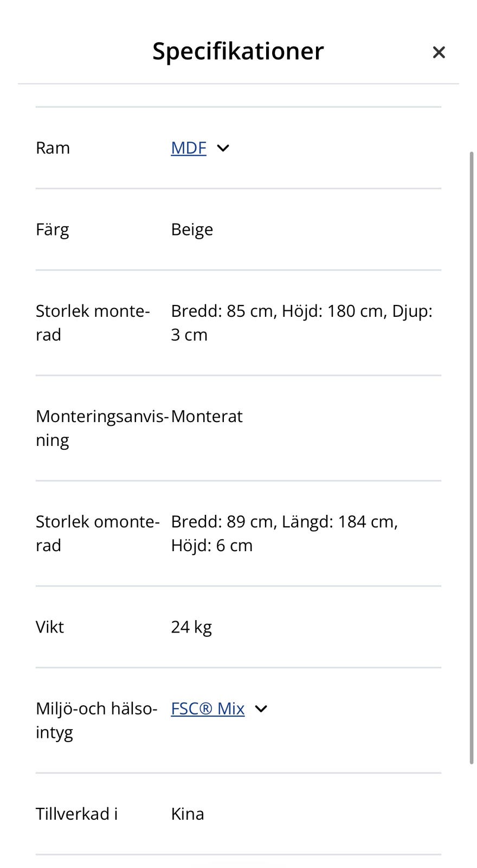
Task: Expand the chevron next to MDF
Action: point(223,148)
